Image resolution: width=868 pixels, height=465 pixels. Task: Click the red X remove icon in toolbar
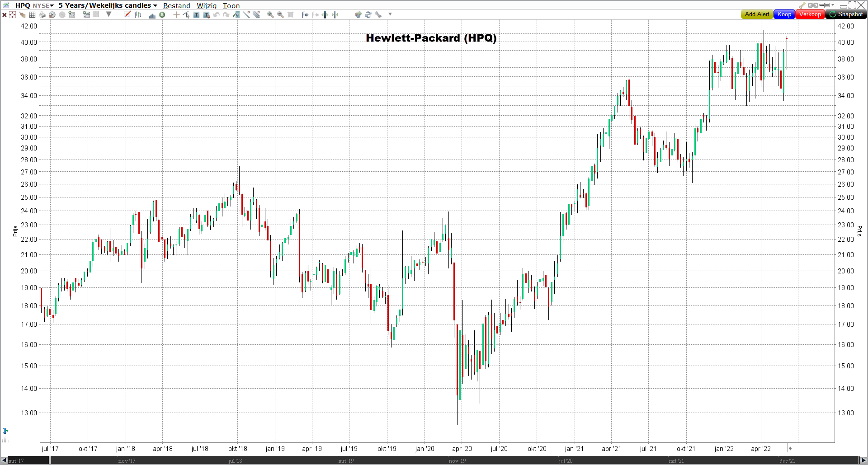(4, 14)
